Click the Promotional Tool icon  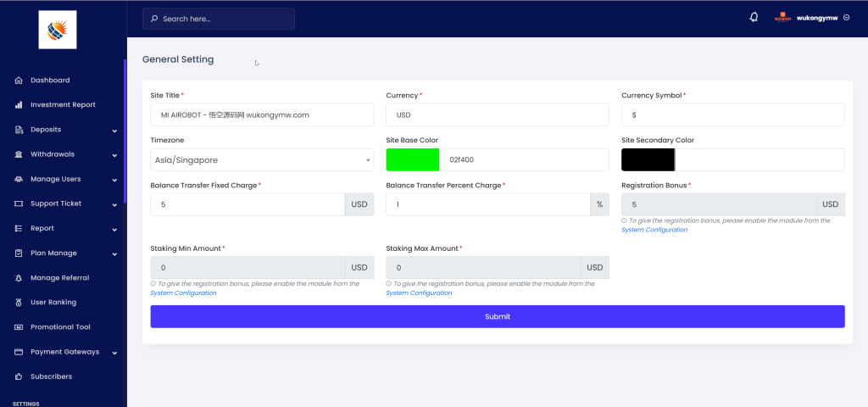(19, 327)
